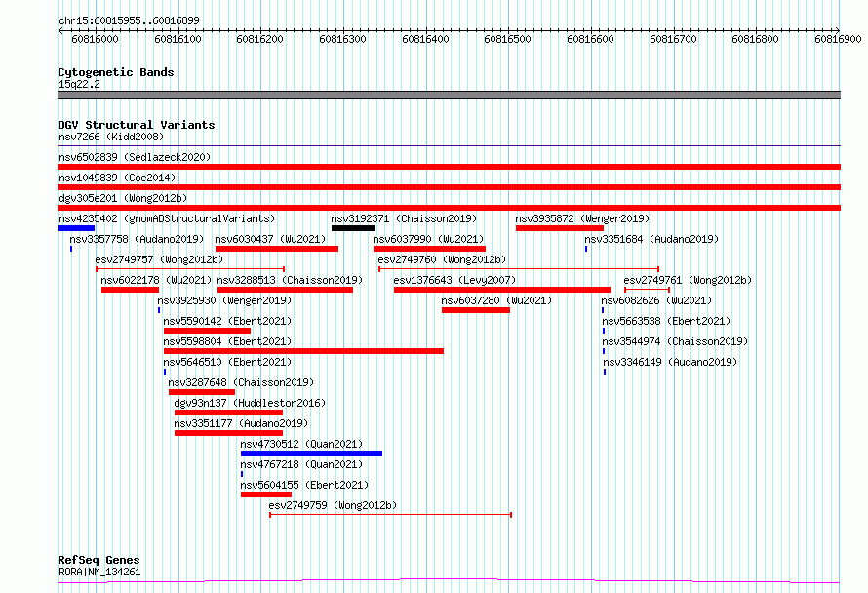Open the nsv3288513 (Chaisson2019) label

[x=290, y=280]
